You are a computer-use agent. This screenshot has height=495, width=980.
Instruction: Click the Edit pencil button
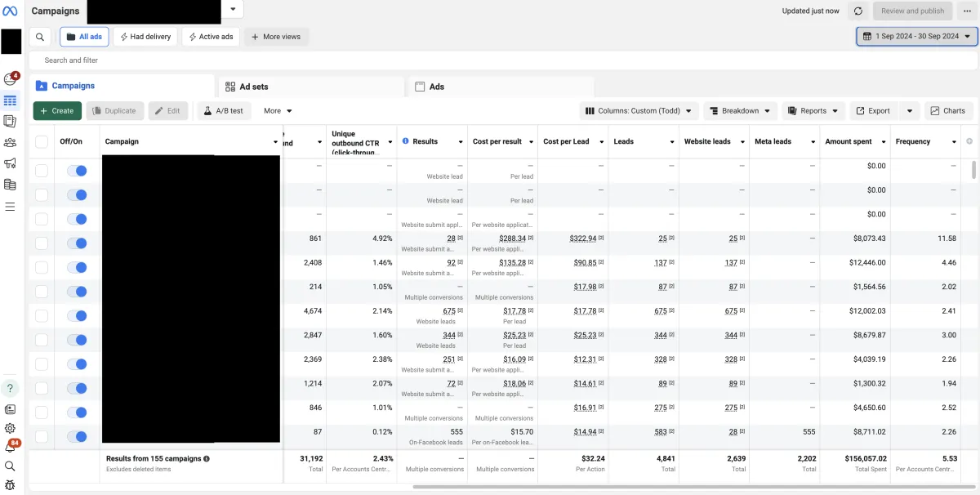point(168,111)
